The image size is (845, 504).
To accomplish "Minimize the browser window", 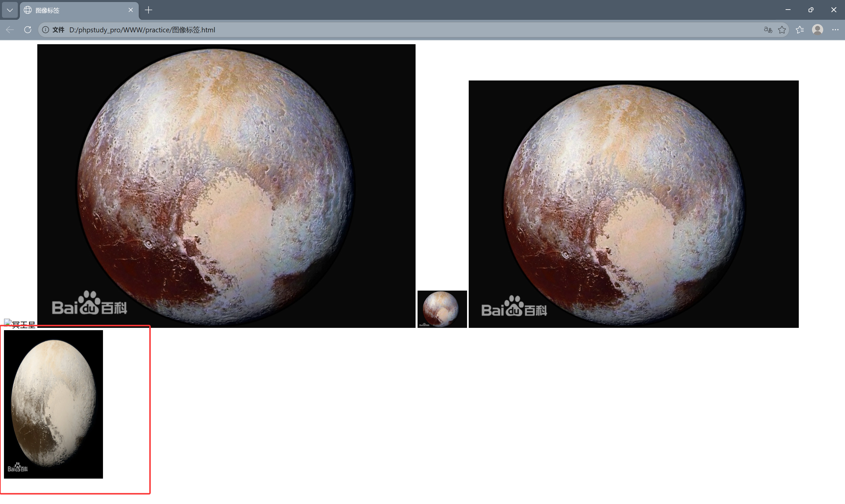I will [788, 10].
